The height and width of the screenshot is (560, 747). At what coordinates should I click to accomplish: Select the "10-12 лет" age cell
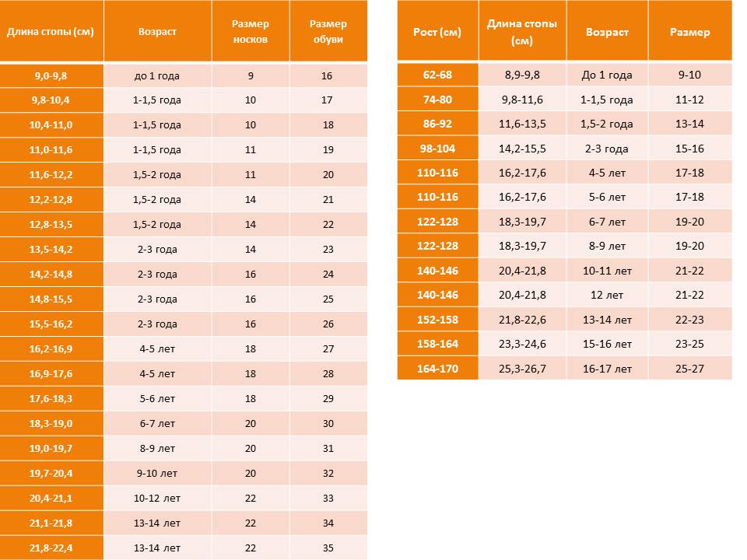[157, 499]
